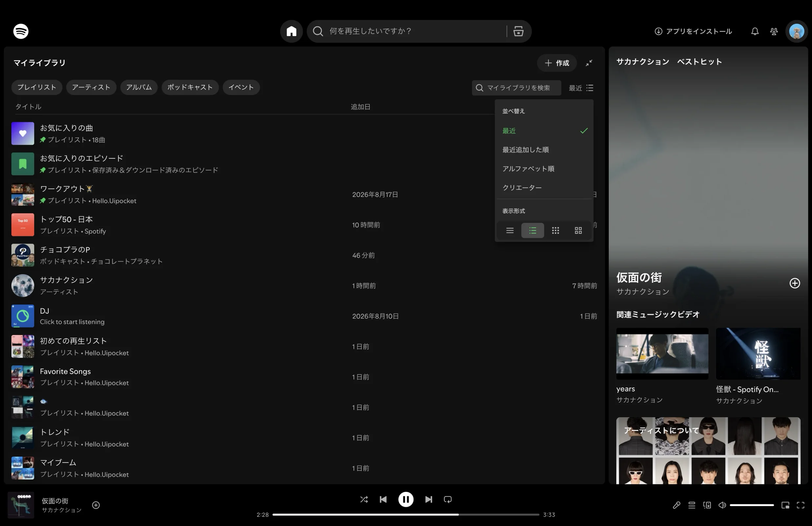
Task: Open Favorite Songs playlist
Action: point(304,377)
